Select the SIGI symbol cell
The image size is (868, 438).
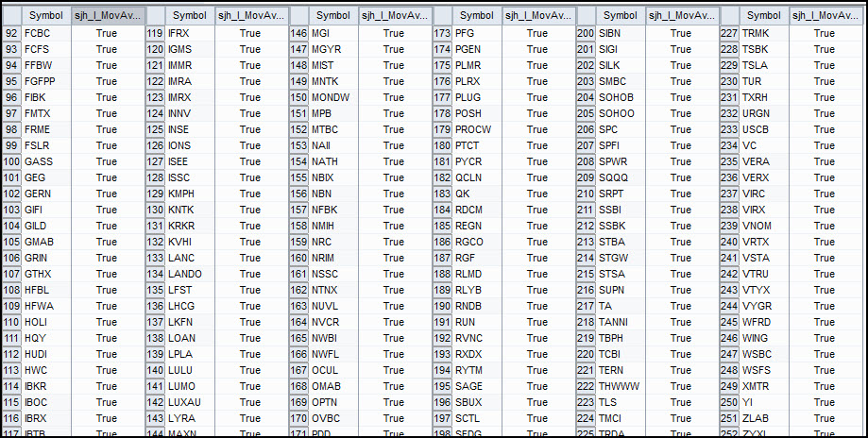tap(621, 49)
